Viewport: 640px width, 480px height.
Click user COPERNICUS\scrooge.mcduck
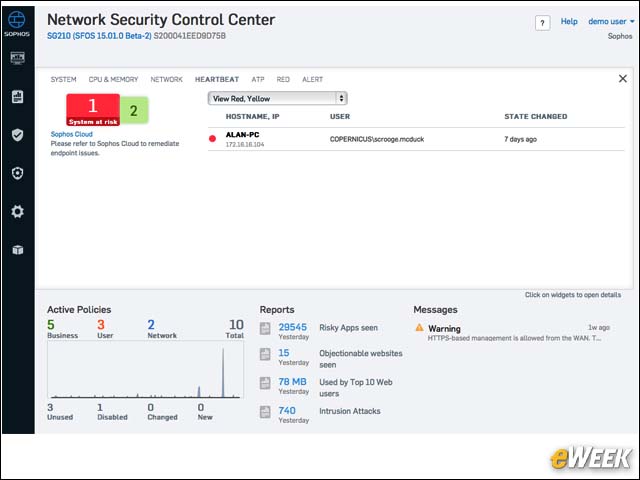(377, 139)
